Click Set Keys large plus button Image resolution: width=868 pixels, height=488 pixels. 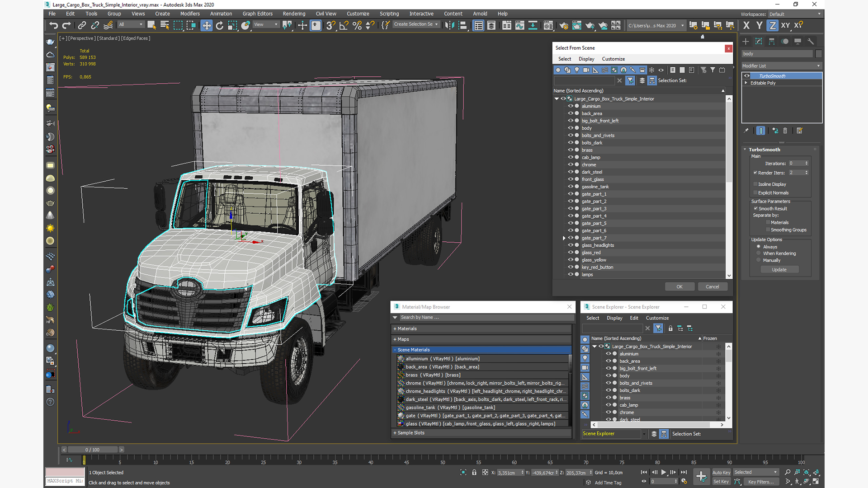point(701,476)
